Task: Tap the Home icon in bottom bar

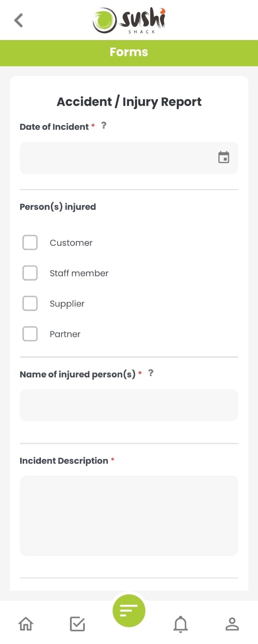Action: click(x=25, y=623)
